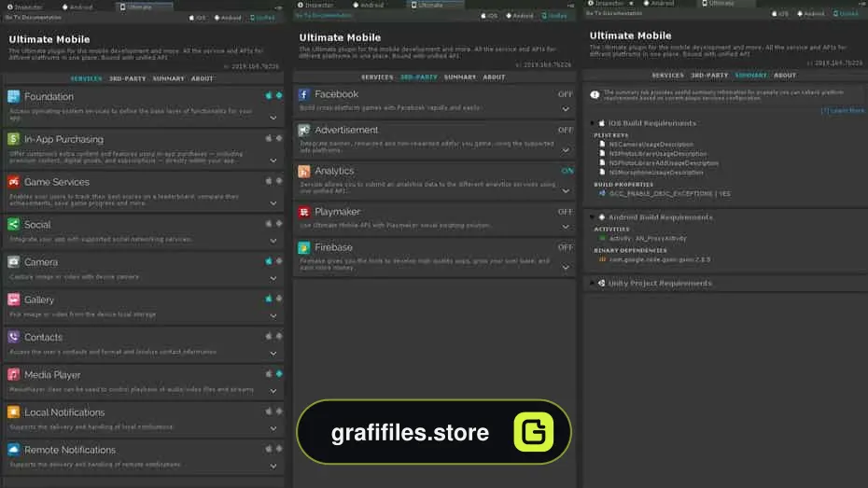
Task: Expand the Game Services row chevron
Action: [x=273, y=203]
